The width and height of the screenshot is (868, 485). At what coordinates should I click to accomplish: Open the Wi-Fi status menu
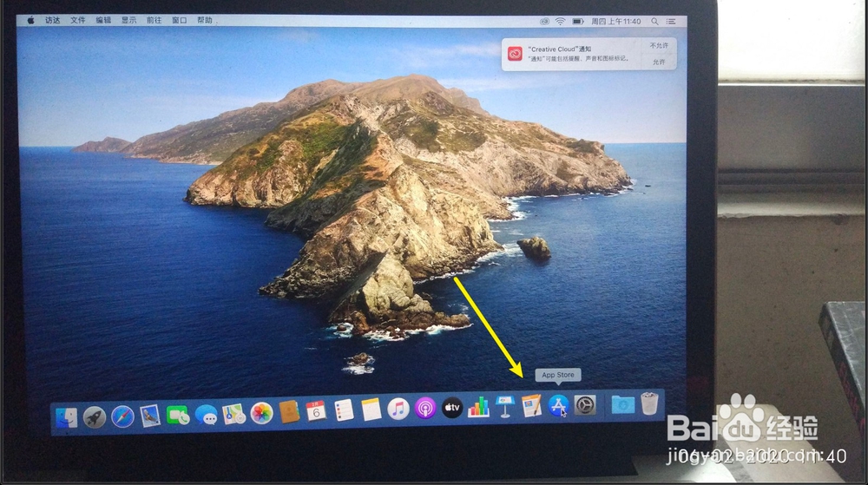pos(560,22)
